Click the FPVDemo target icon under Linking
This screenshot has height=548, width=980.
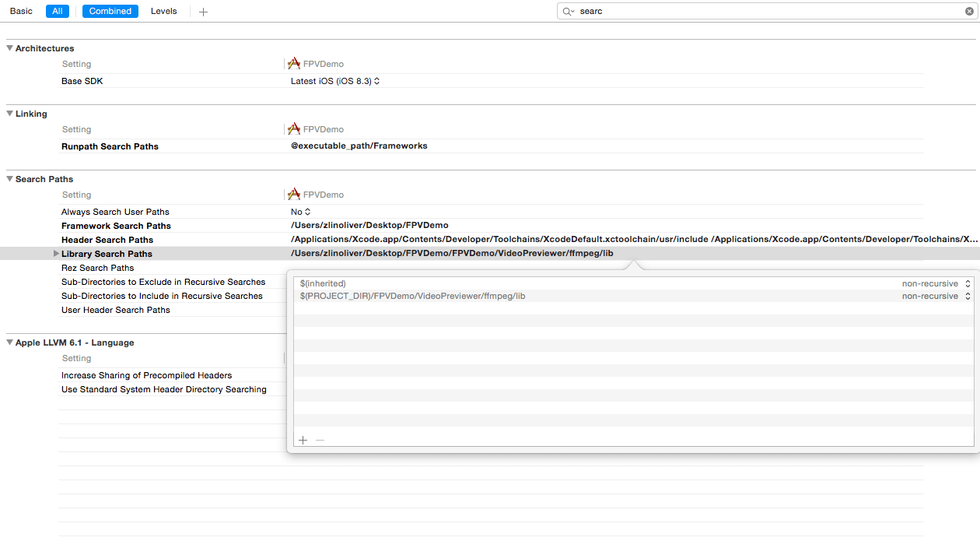294,129
